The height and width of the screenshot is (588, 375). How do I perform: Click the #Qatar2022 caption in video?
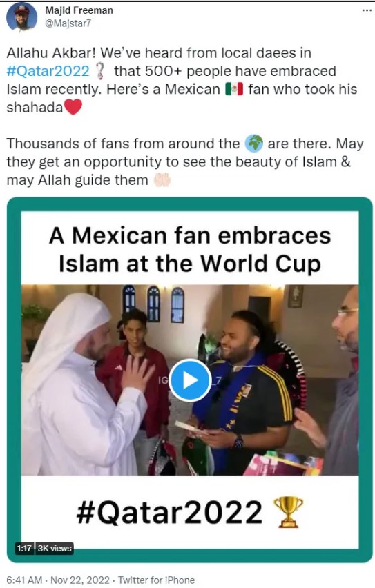point(169,512)
